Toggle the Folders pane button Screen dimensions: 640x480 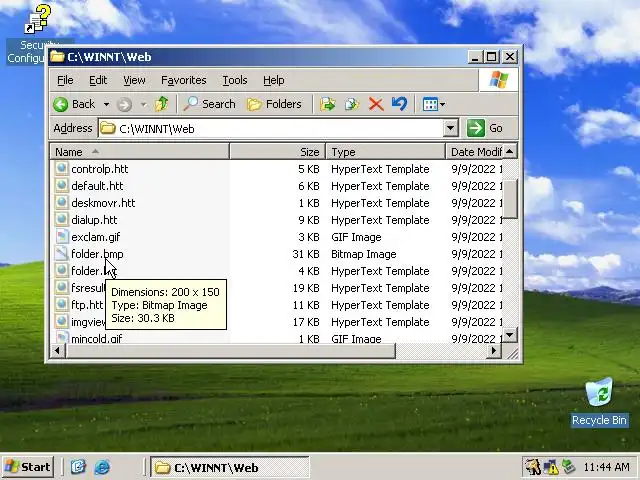(x=274, y=104)
